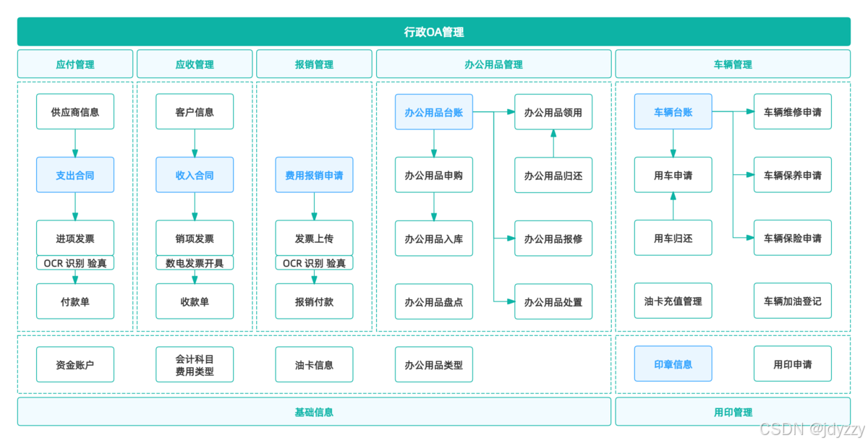Open the highlighted 费用报销申请 node

314,175
